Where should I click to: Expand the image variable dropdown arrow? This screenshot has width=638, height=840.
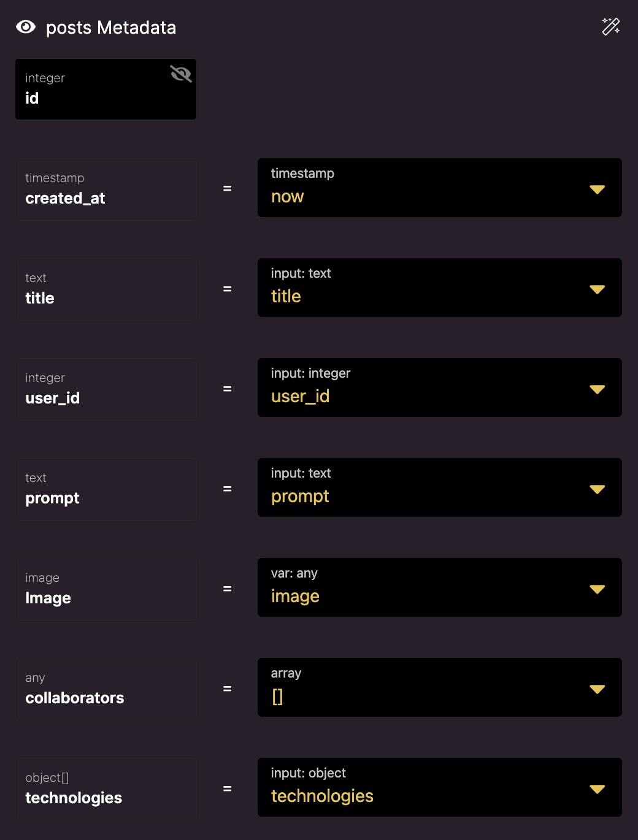coord(598,589)
